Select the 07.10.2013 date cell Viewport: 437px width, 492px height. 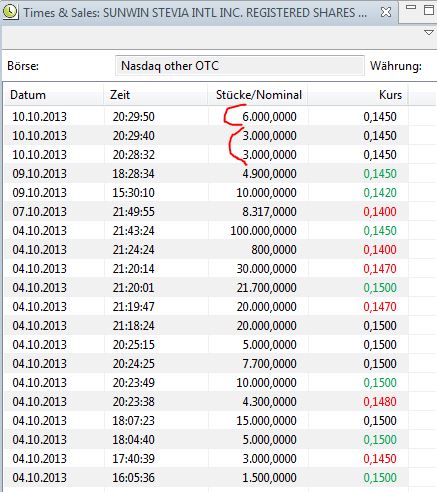pos(39,212)
